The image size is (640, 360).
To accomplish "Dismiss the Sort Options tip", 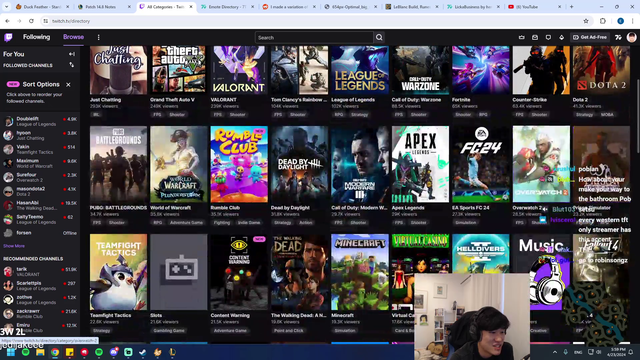I will 68,84.
